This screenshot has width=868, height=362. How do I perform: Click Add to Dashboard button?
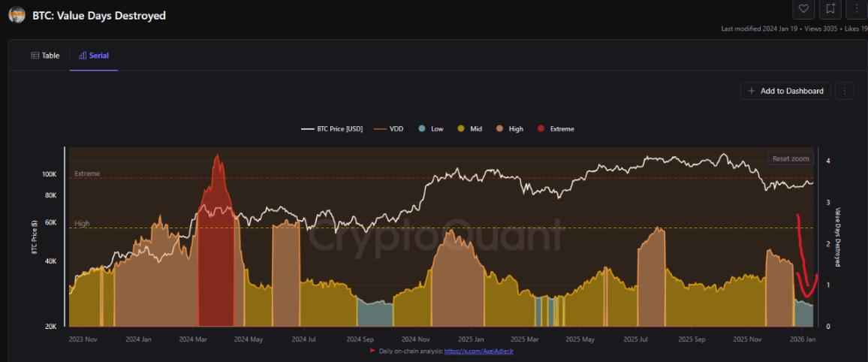(785, 91)
